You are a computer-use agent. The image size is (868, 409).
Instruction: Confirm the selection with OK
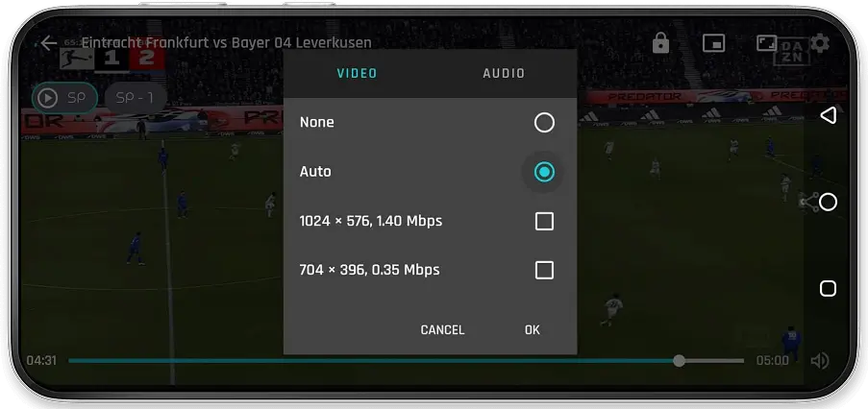[x=532, y=330]
